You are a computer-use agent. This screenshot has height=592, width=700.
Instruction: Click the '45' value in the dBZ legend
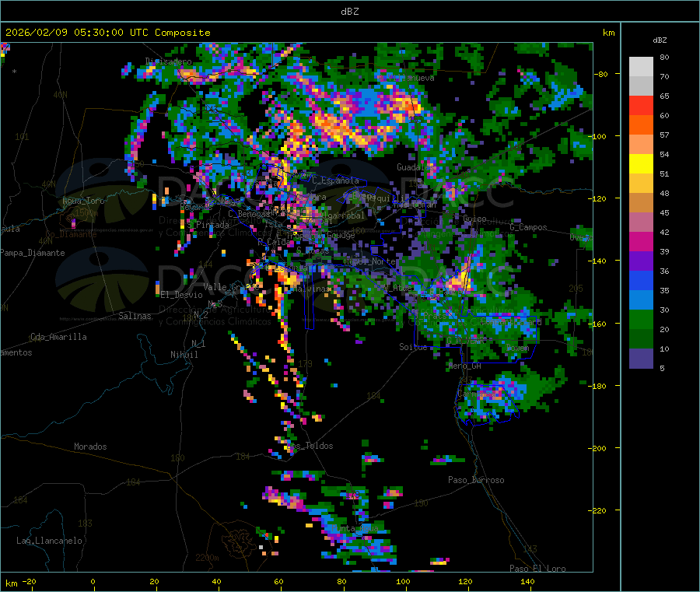click(x=664, y=212)
